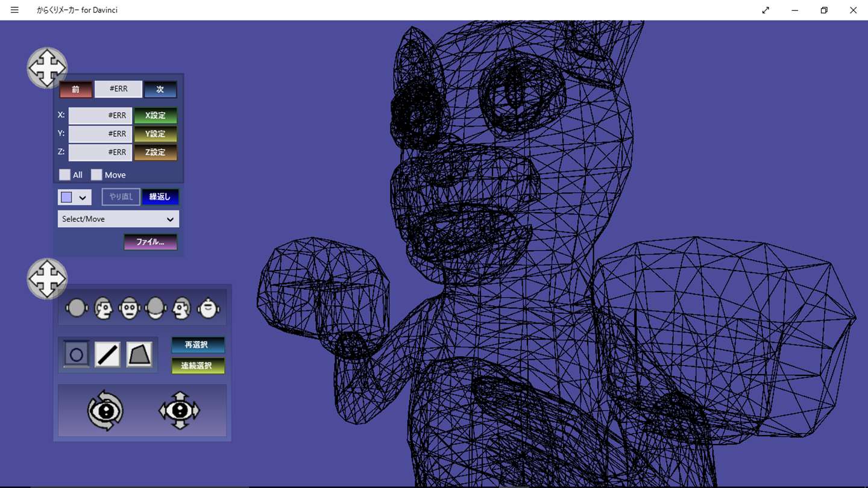
Task: Click the X coordinate input field
Action: [100, 116]
